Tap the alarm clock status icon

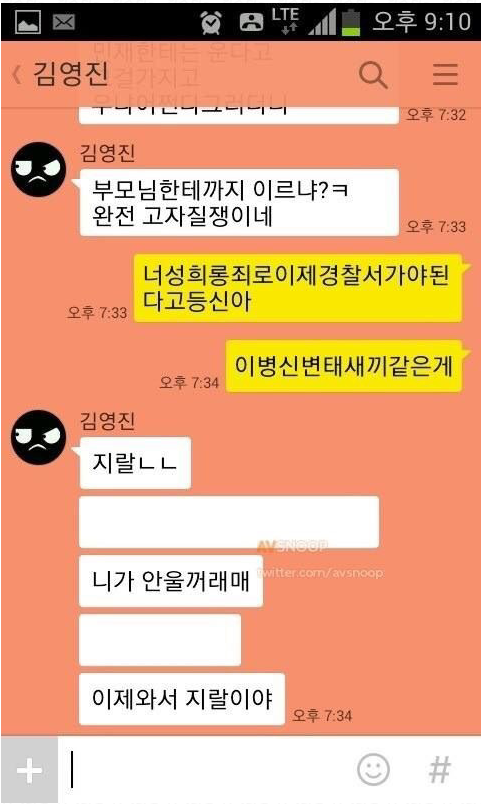(x=211, y=23)
